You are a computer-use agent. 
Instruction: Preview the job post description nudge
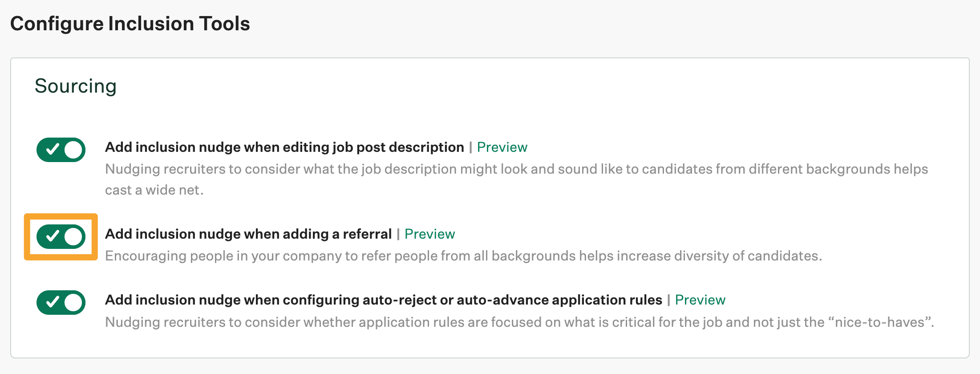tap(502, 147)
